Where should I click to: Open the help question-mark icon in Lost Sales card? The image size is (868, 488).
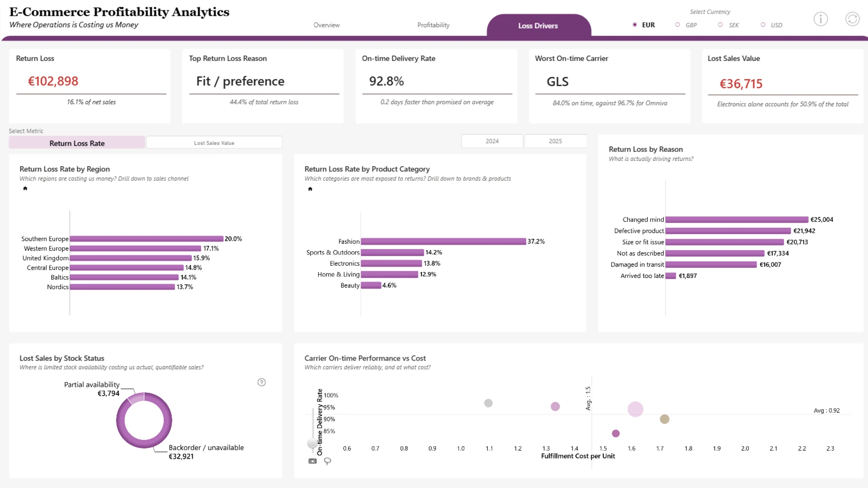coord(261,382)
